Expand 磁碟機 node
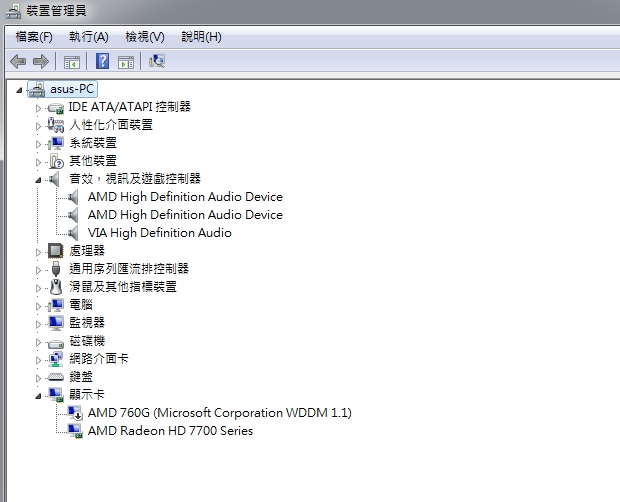The height and width of the screenshot is (502, 620). (38, 342)
